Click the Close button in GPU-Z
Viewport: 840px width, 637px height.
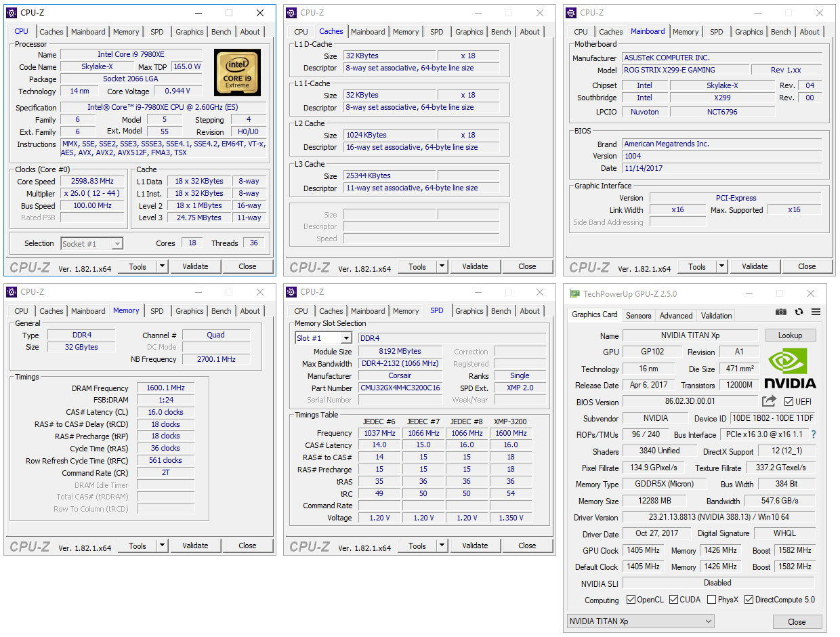click(797, 621)
